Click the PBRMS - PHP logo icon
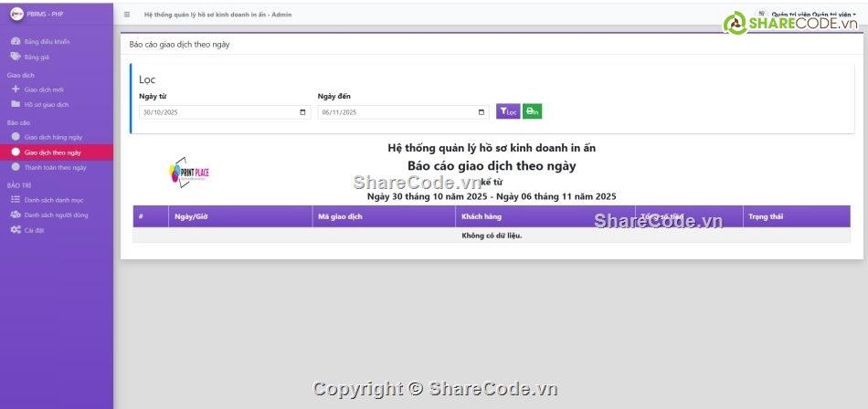The image size is (868, 409). 17,15
